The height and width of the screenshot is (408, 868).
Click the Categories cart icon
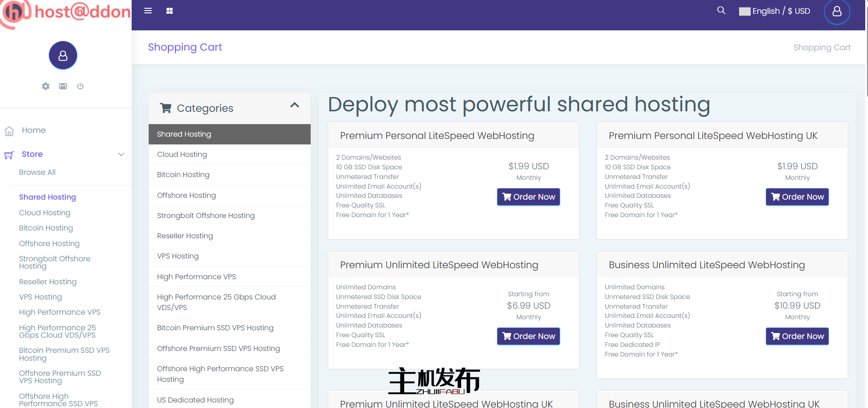[166, 108]
